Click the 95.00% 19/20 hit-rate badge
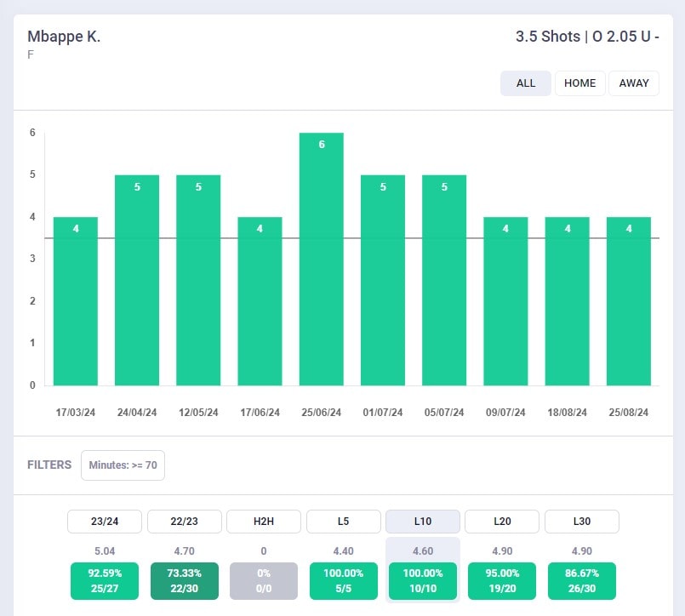 (502, 581)
